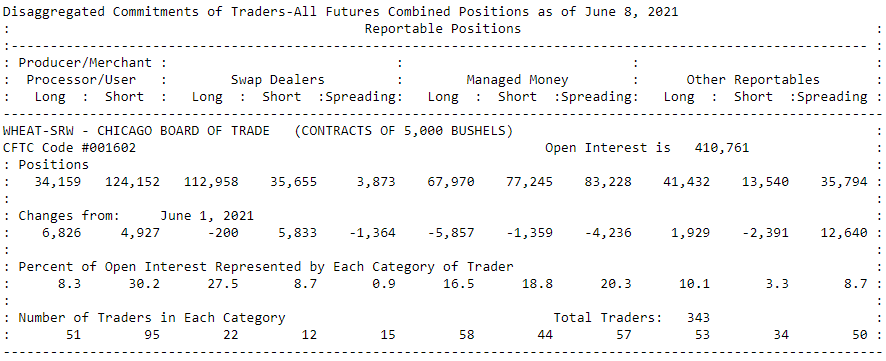
Task: Click the Other Reportables column header
Action: point(753,80)
